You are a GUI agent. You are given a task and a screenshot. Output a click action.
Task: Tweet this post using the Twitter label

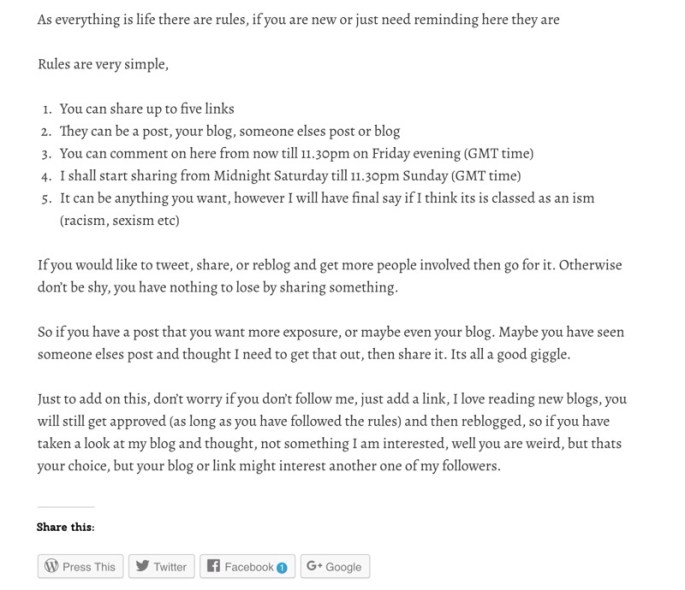170,567
